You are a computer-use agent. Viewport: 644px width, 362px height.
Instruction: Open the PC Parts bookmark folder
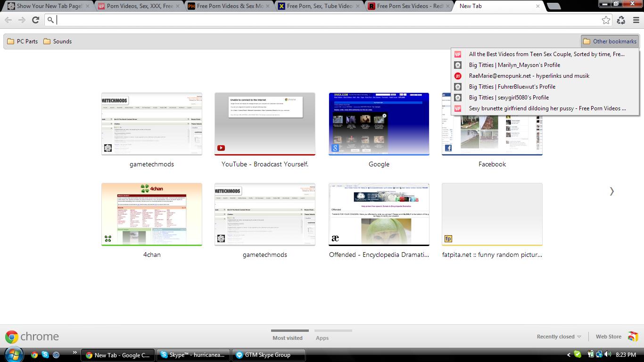tap(23, 41)
